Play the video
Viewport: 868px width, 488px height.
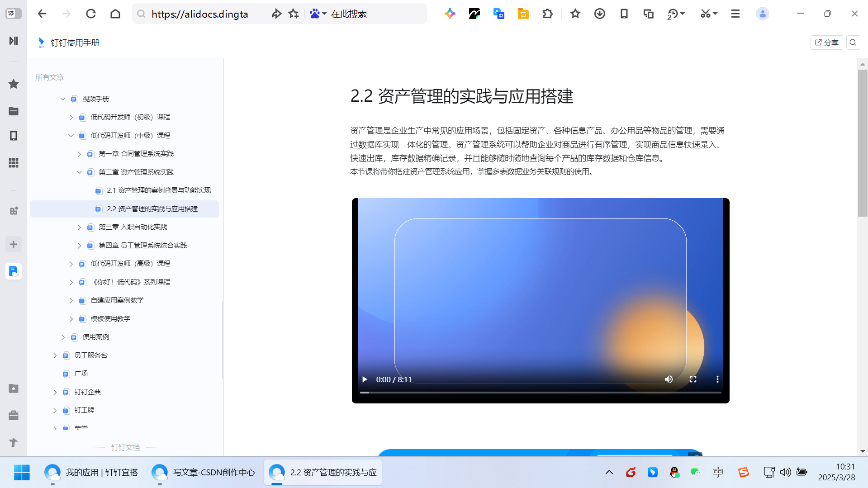point(365,379)
